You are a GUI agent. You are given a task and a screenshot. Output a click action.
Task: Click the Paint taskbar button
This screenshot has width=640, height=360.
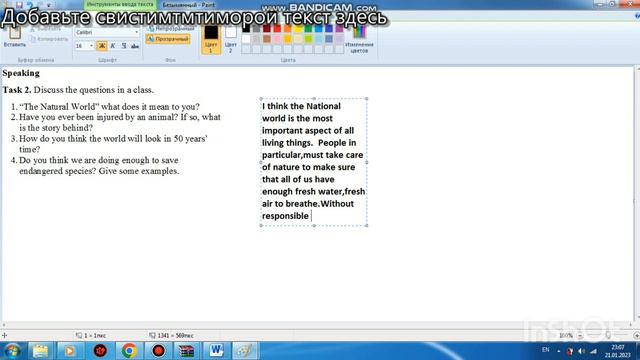(245, 351)
